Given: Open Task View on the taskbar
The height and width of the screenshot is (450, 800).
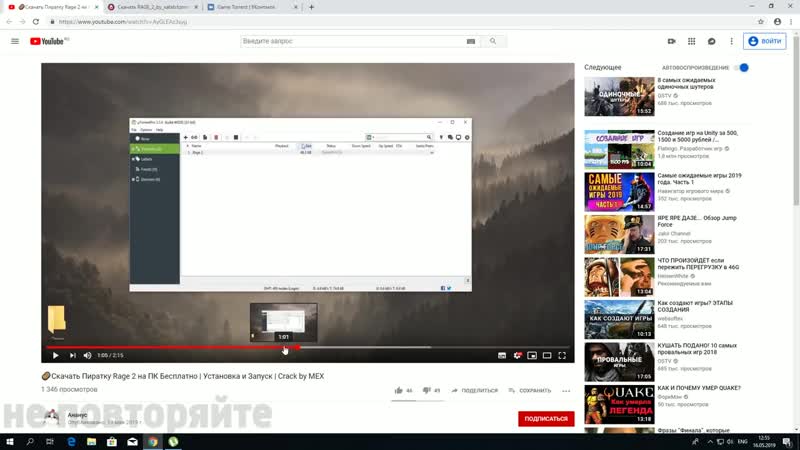Looking at the screenshot, I should pos(49,442).
